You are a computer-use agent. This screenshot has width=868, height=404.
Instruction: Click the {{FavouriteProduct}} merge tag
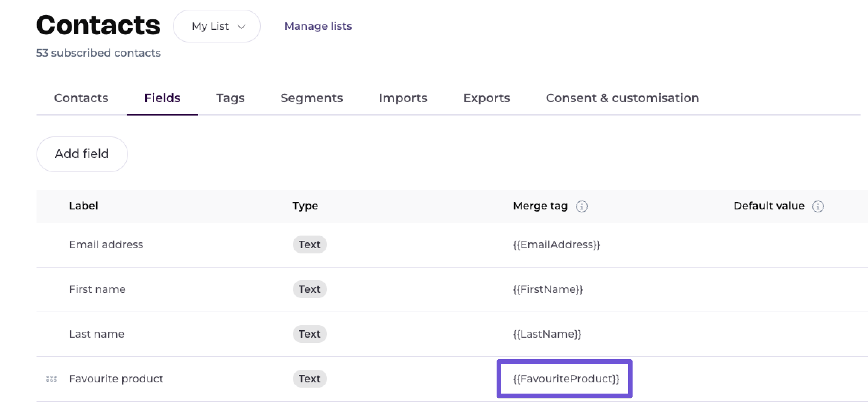(x=566, y=379)
